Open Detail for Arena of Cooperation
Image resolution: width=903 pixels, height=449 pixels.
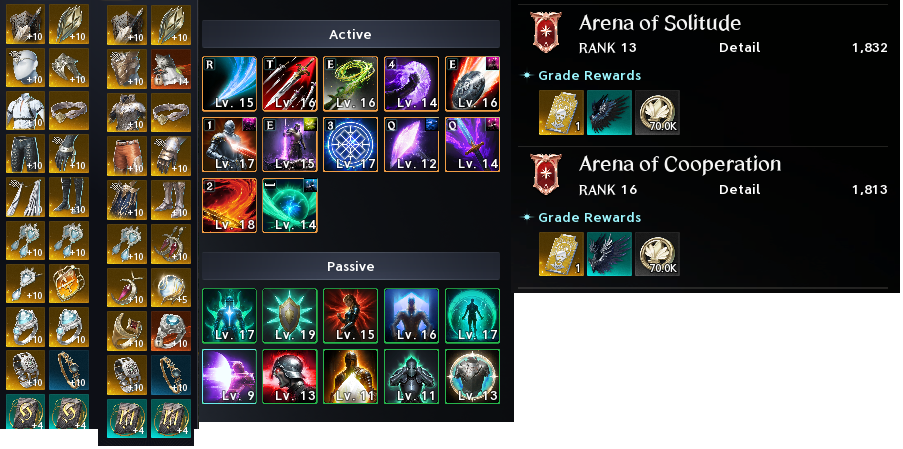[739, 190]
